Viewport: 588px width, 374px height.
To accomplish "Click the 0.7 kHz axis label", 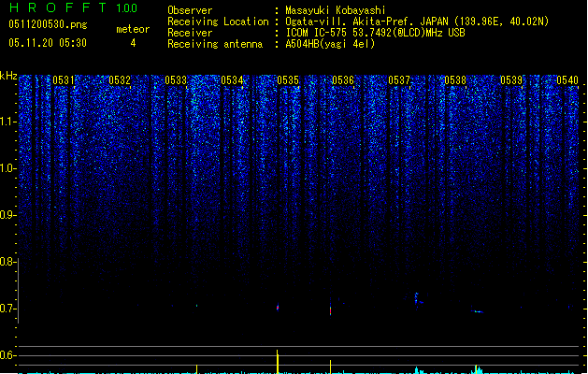I will pyautogui.click(x=7, y=309).
